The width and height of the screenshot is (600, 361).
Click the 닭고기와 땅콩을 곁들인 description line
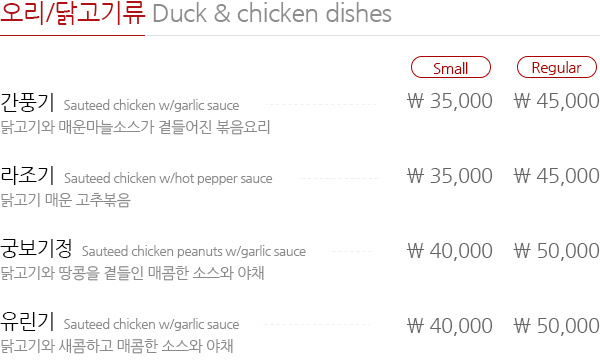coord(132,273)
